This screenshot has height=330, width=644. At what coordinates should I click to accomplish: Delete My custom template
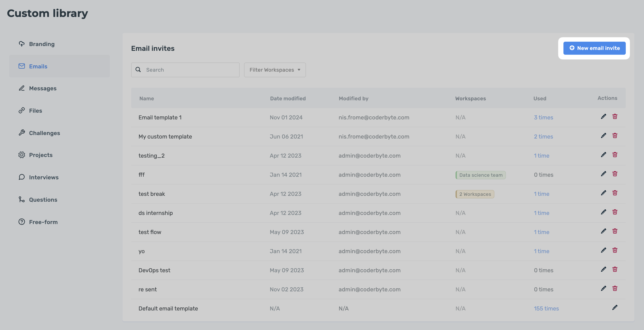pos(615,135)
